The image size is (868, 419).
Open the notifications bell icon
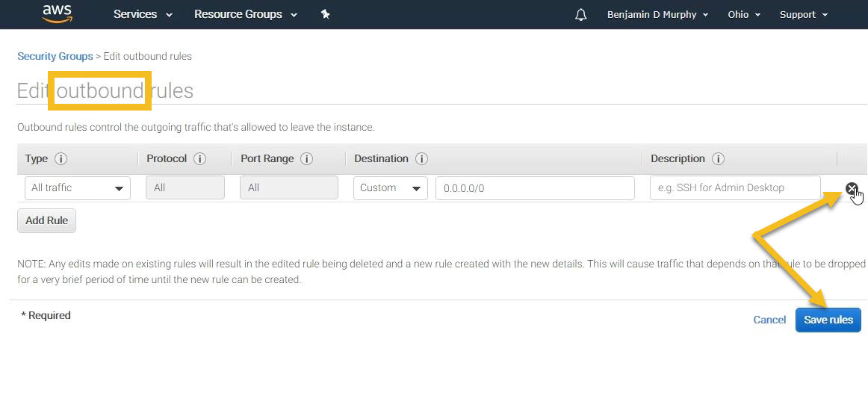(x=580, y=15)
